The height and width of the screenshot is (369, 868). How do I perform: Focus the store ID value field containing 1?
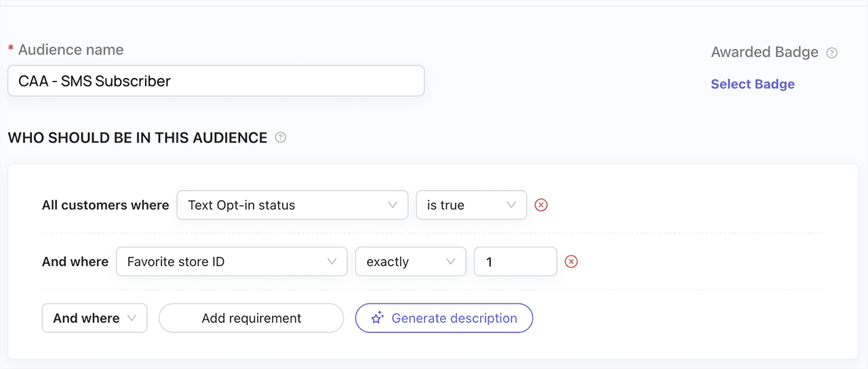coord(515,262)
